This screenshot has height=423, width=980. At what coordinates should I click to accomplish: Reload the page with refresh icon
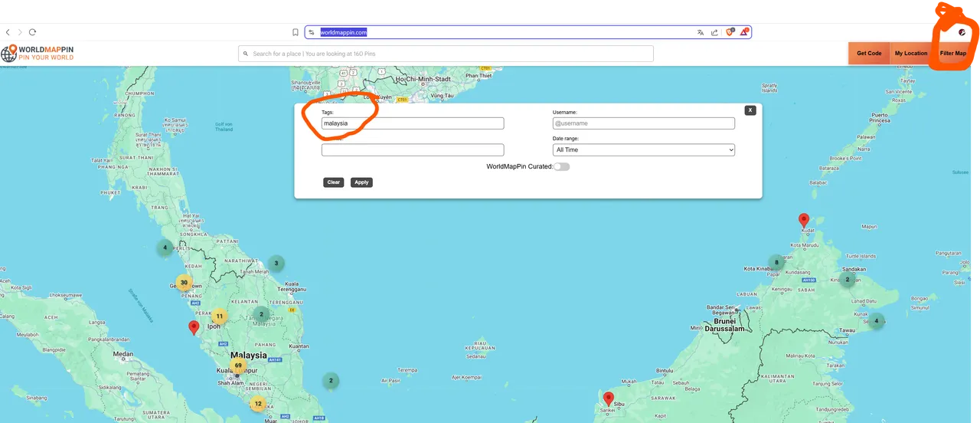pos(32,32)
